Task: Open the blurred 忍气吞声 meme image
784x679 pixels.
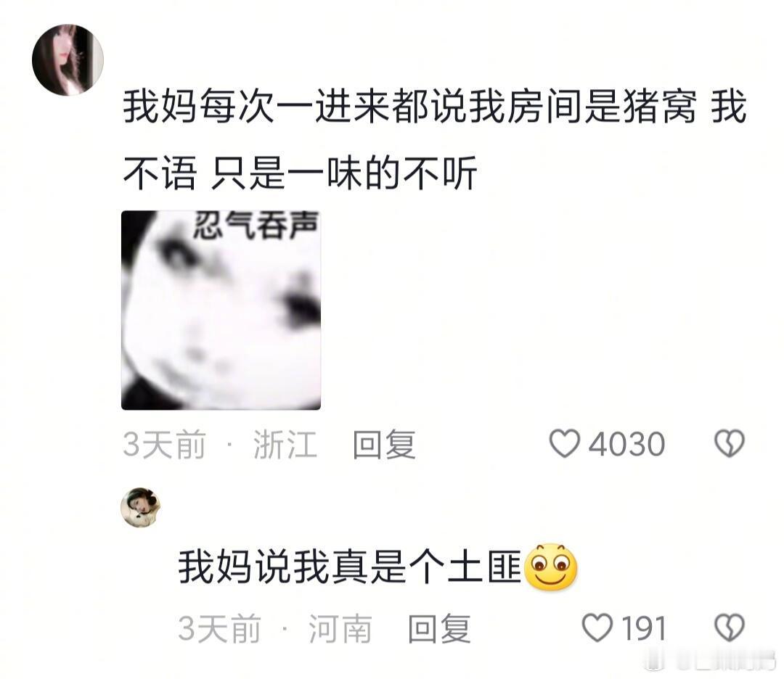Action: pos(221,310)
